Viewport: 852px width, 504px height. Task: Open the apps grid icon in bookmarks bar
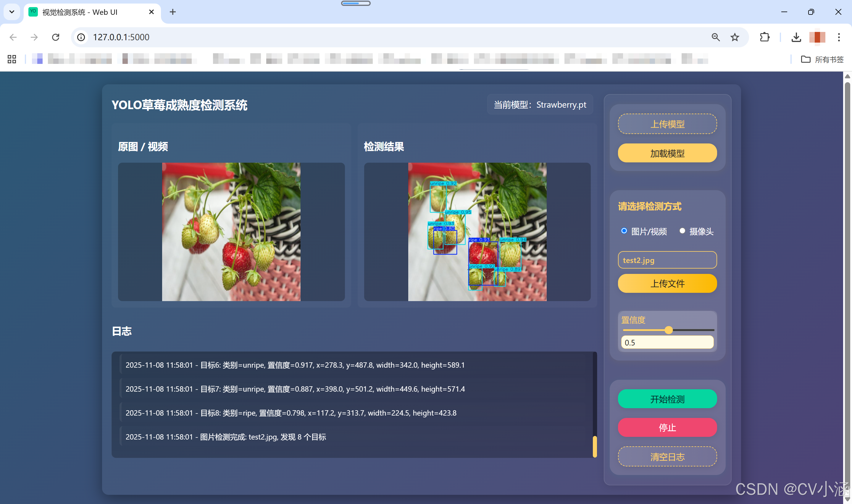12,59
